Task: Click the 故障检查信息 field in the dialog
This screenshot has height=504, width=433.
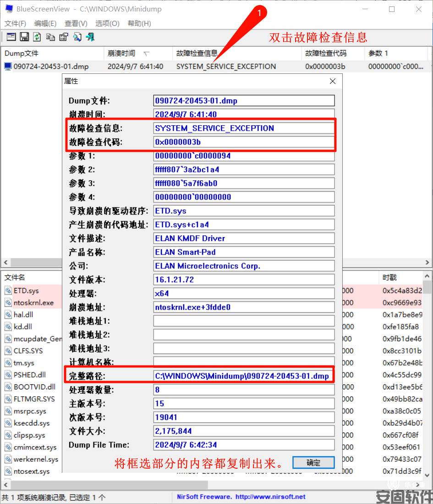Action: pyautogui.click(x=244, y=128)
